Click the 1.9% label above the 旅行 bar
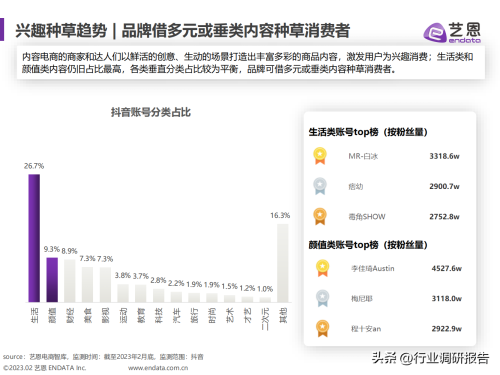 tap(194, 284)
